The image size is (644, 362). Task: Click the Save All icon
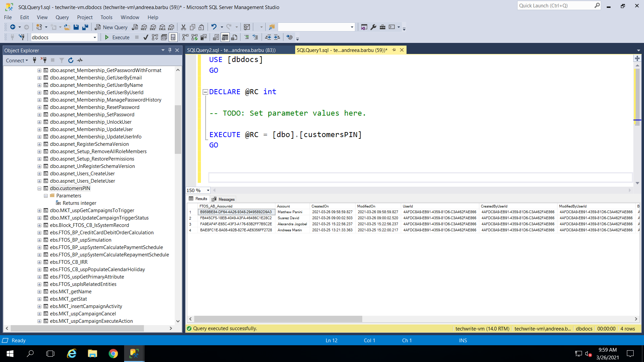coord(85,27)
